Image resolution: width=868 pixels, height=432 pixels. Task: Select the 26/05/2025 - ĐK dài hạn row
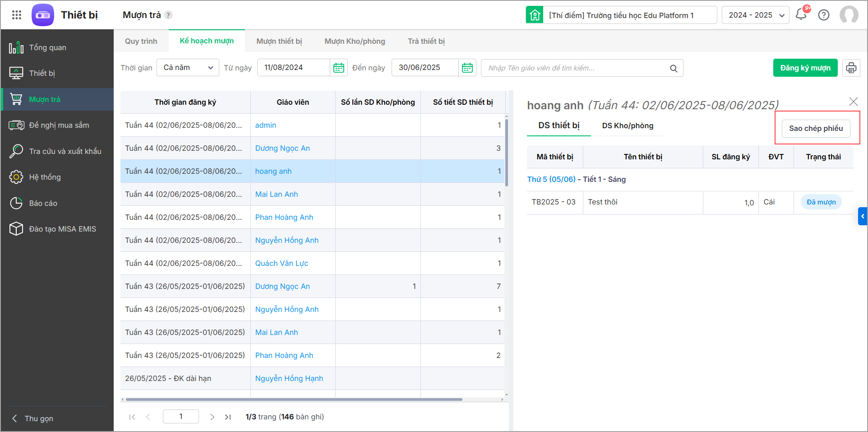[312, 378]
